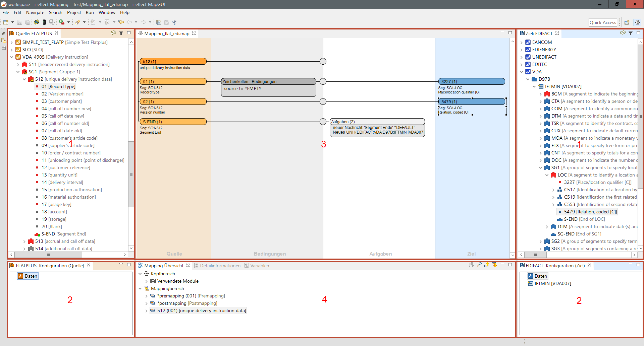Screen dimensions: 644x346
Task: Toggle the MapGUI perspective button
Action: [x=637, y=22]
